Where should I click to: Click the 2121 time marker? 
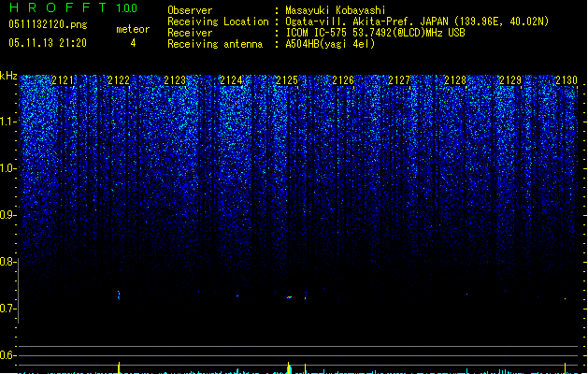coord(63,80)
